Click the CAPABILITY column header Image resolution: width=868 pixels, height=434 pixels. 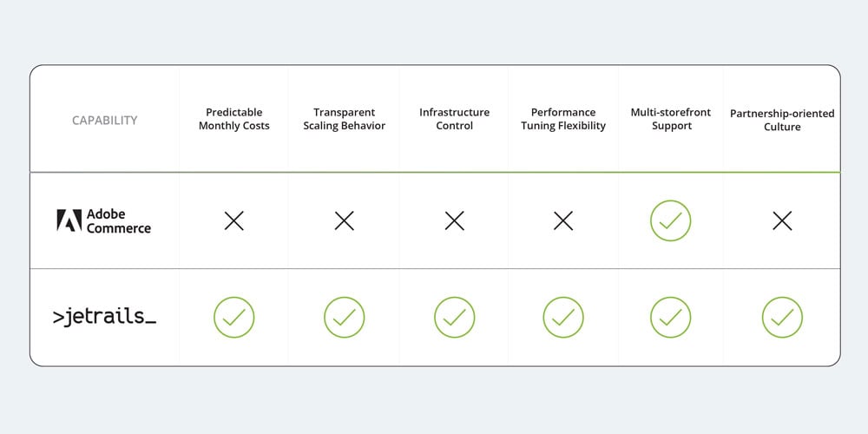tap(104, 121)
